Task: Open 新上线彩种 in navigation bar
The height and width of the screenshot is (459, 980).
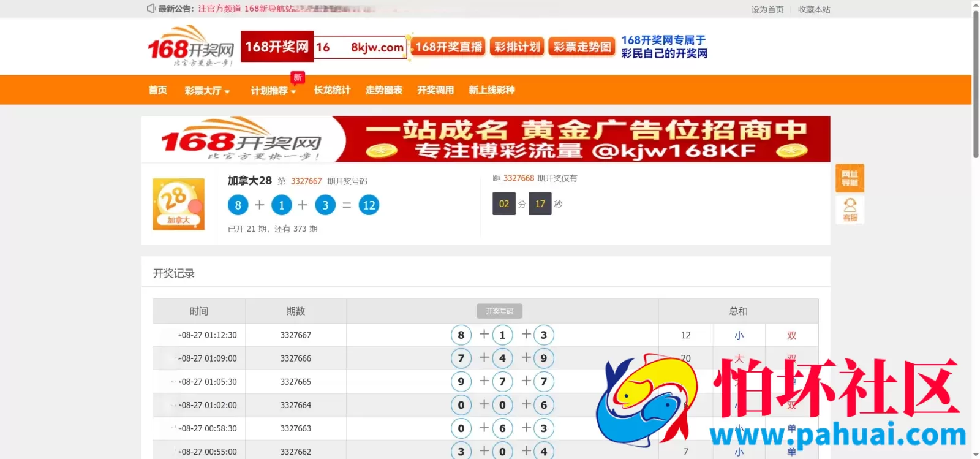Action: (492, 90)
